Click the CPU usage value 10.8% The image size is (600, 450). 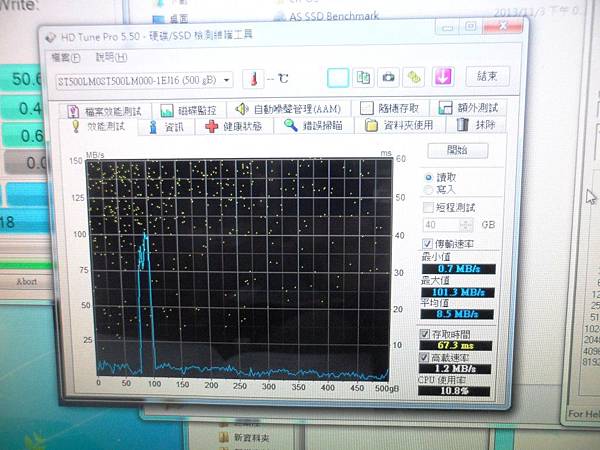454,391
